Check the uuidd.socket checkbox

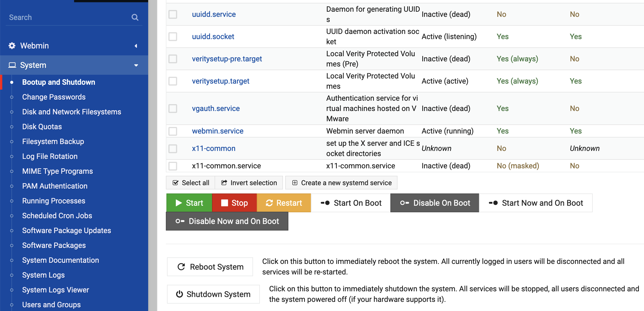click(173, 37)
